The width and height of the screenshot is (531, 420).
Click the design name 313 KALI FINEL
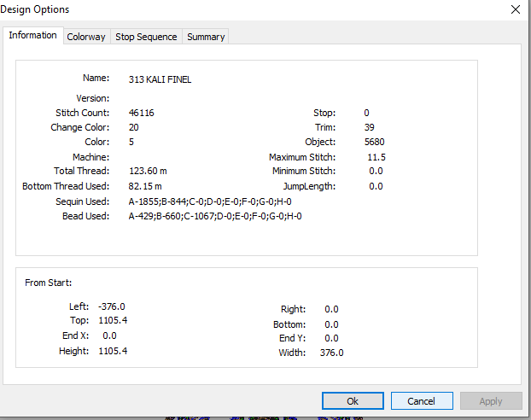(160, 79)
